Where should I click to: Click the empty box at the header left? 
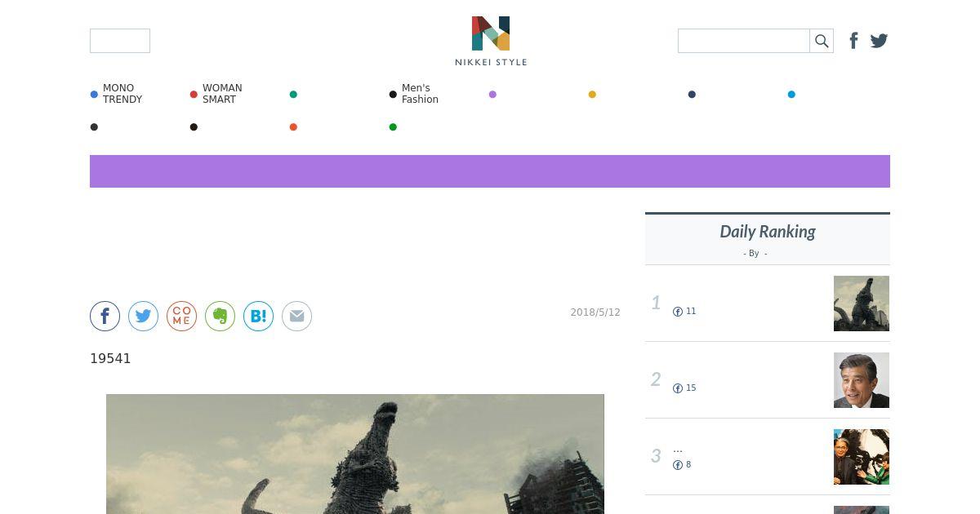120,41
